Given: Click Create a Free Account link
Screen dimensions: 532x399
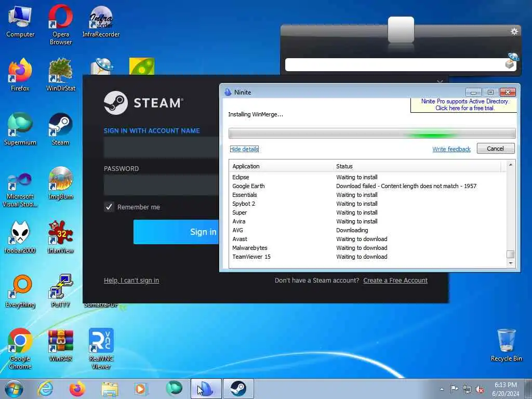Looking at the screenshot, I should [x=395, y=280].
